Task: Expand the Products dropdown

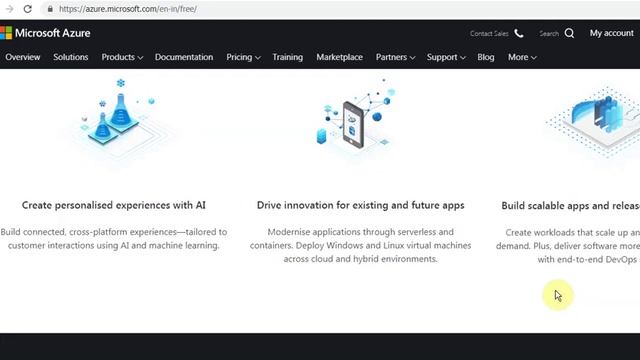Action: click(x=122, y=57)
